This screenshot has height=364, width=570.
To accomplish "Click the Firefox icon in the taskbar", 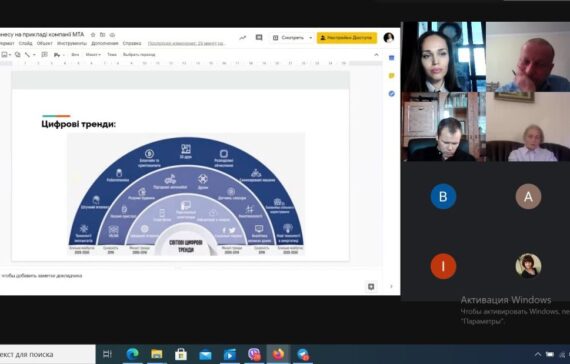I will coord(278,354).
